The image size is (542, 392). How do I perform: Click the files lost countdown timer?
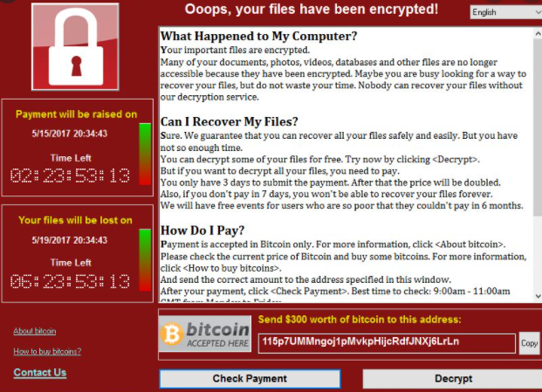click(70, 281)
